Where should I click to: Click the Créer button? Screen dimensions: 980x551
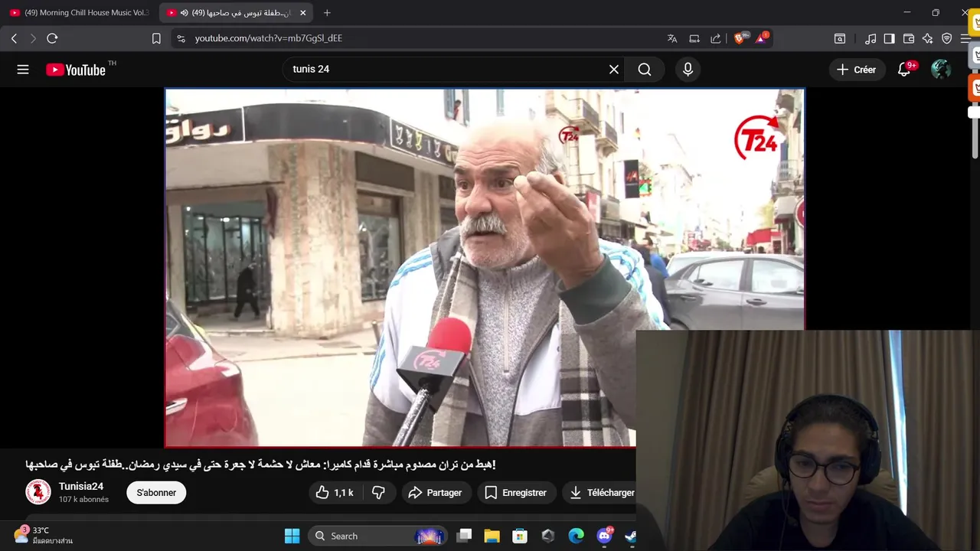tap(856, 70)
